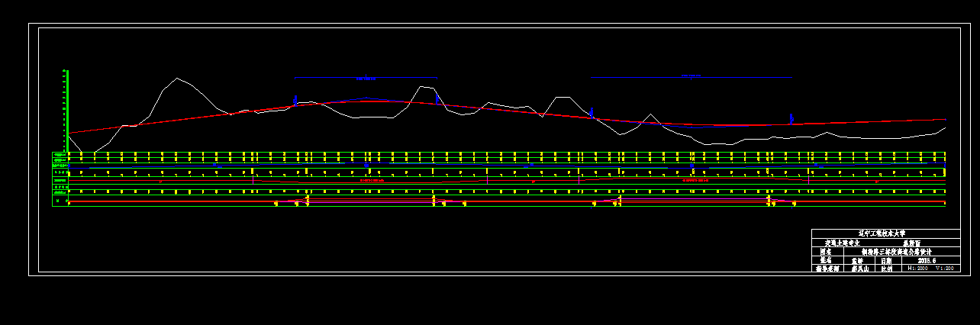
Task: Select the vertical scale text V1:200
Action: coord(945,269)
